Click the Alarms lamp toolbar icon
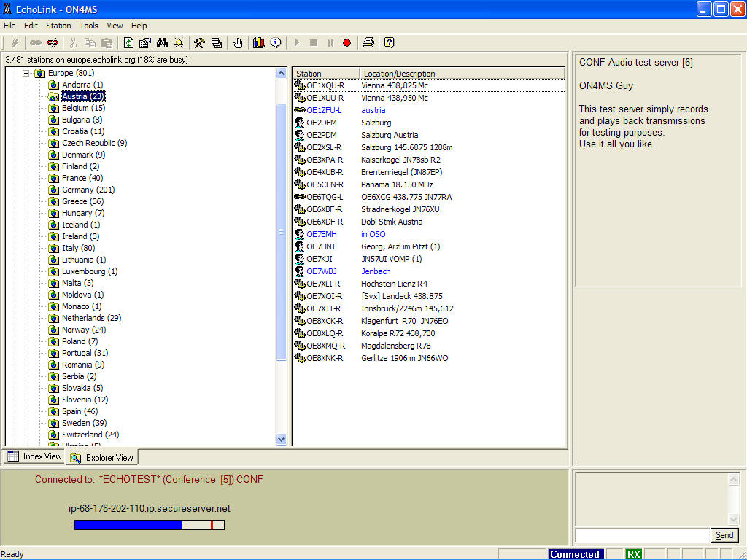 pos(179,43)
